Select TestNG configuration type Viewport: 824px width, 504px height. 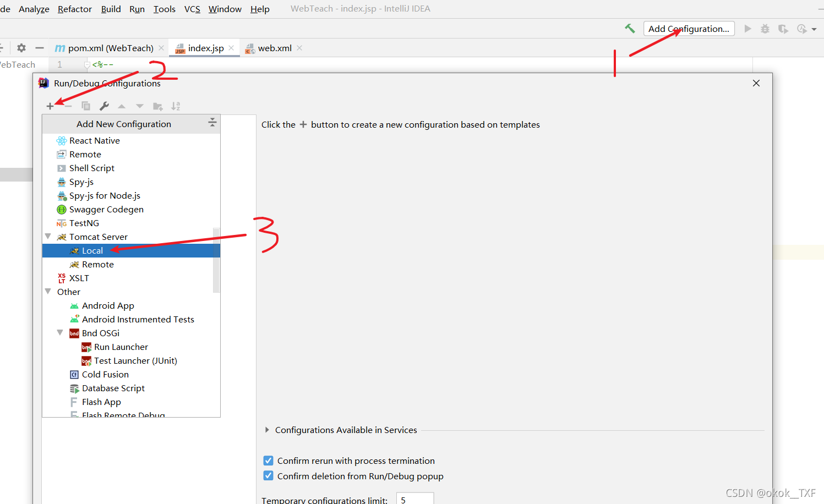coord(131,223)
